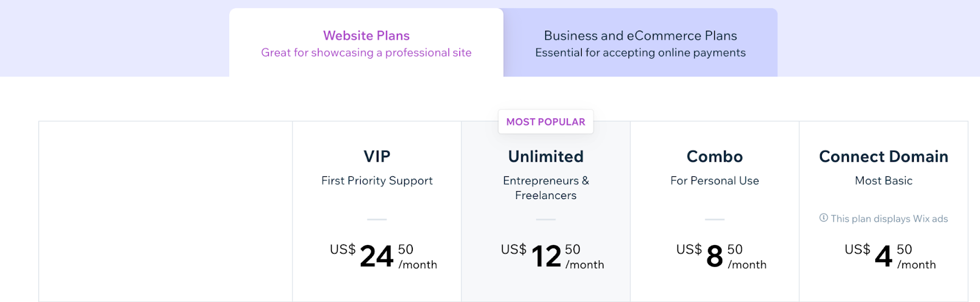
Task: Click the MOST POPULAR badge
Action: pos(546,122)
